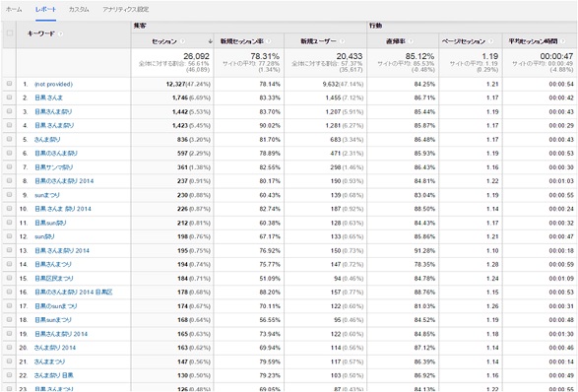Switch to the ホーム tab
Image resolution: width=578 pixels, height=392 pixels.
point(14,10)
